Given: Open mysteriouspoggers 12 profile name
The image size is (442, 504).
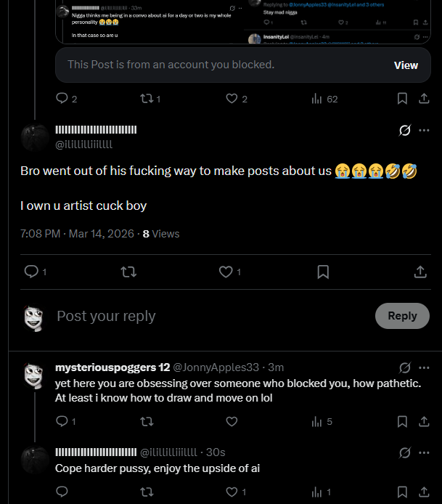Looking at the screenshot, I should 112,367.
